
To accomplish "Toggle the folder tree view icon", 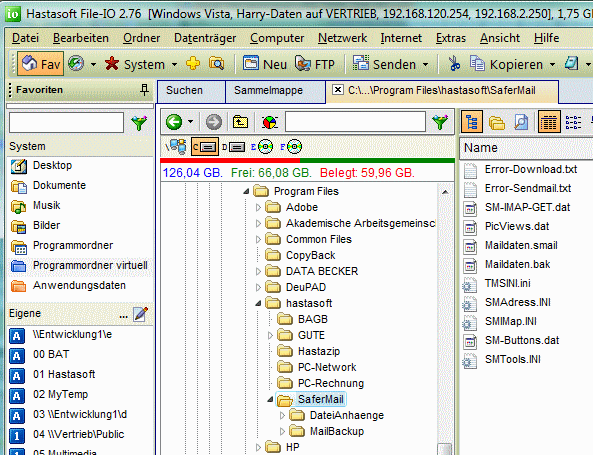I will click(x=472, y=122).
